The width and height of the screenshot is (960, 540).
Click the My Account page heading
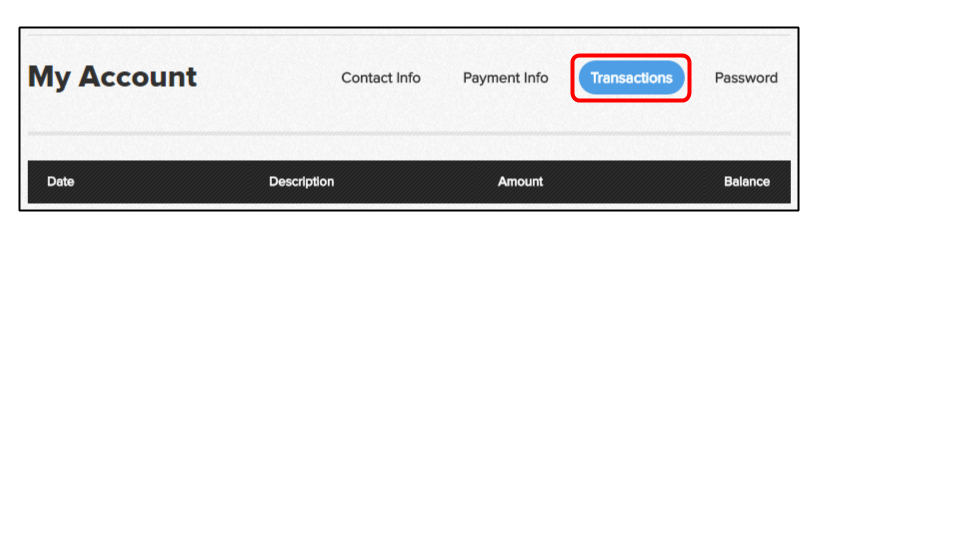tap(113, 77)
